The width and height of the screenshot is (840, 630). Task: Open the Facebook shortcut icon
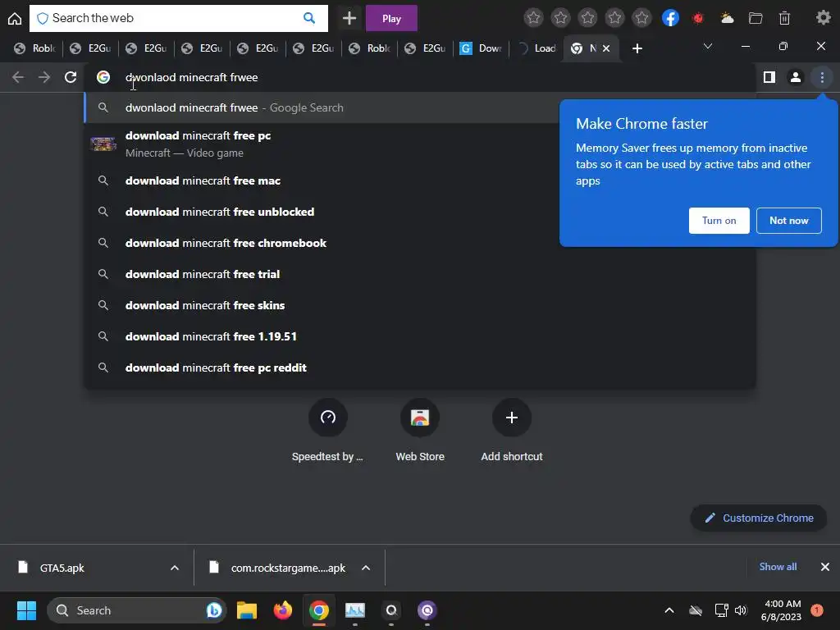point(670,18)
